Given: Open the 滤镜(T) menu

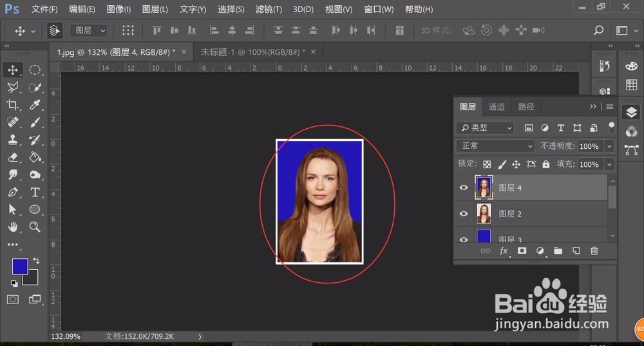Looking at the screenshot, I should 269,10.
